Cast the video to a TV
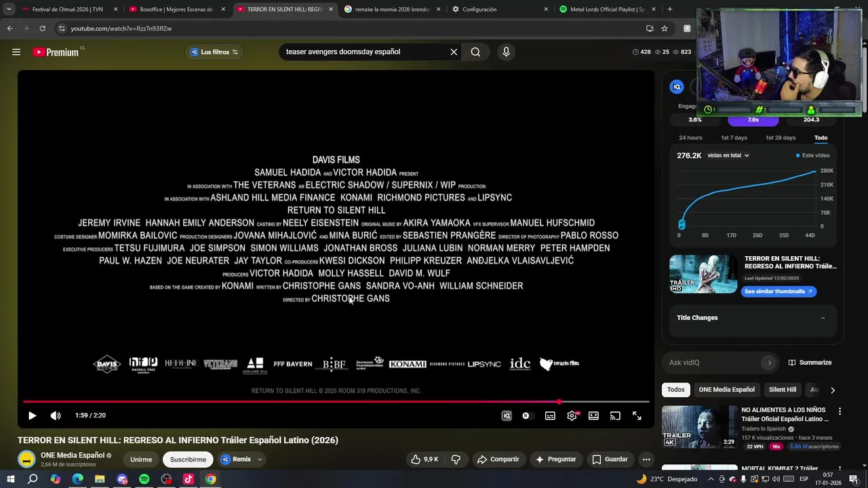 pyautogui.click(x=615, y=415)
